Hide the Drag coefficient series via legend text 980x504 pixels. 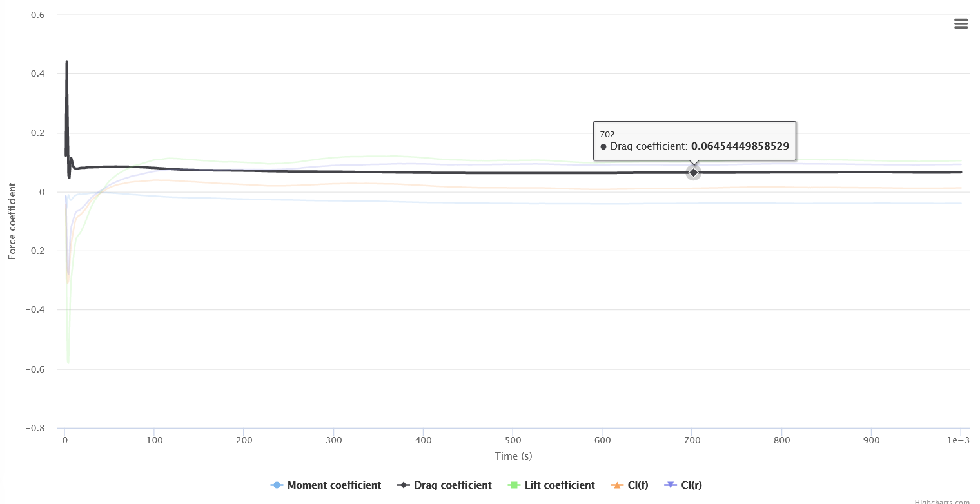click(x=453, y=485)
